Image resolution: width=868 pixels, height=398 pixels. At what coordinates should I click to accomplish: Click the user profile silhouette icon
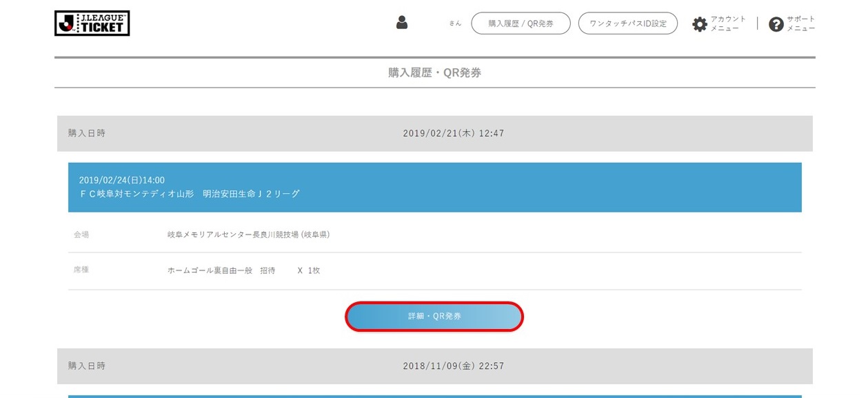(402, 23)
